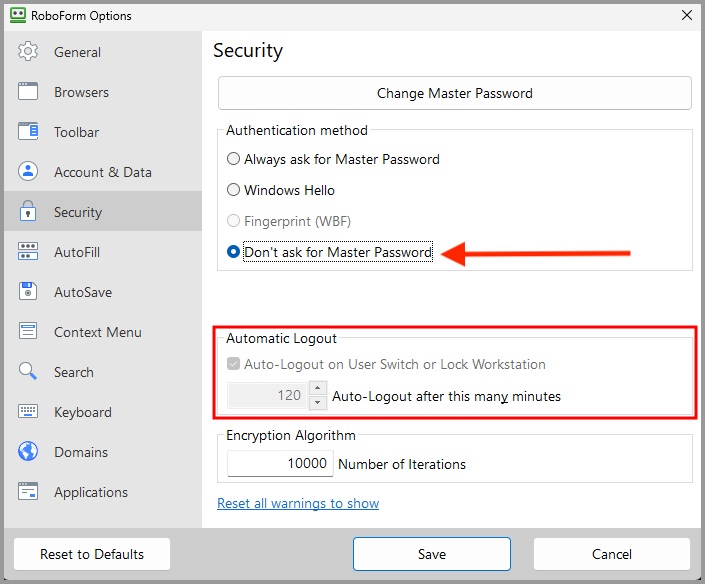Open Search settings
The width and height of the screenshot is (705, 584).
click(x=103, y=372)
